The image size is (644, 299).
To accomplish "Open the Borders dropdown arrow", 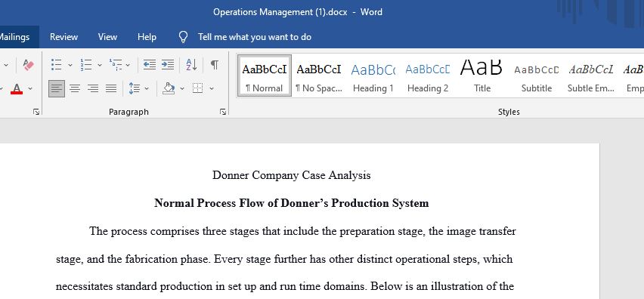I will coord(212,88).
